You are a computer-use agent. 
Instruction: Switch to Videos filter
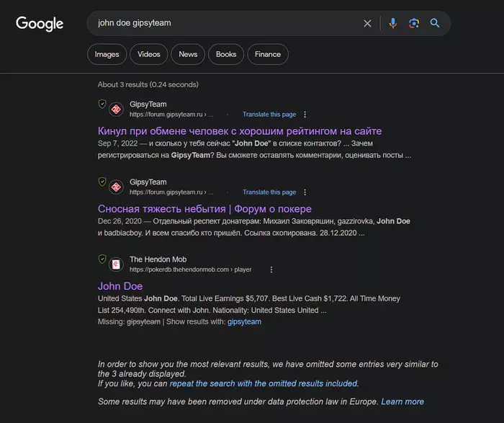[149, 54]
